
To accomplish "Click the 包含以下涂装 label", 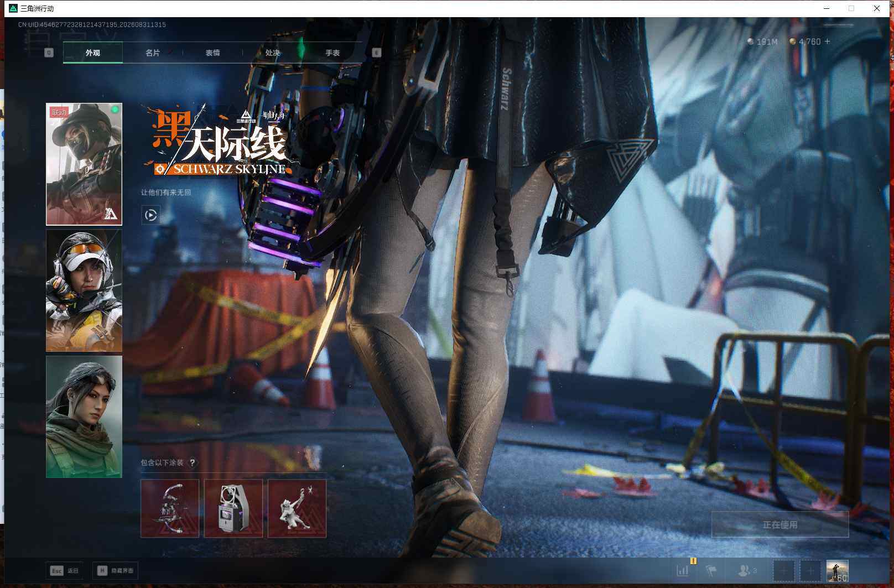I will pyautogui.click(x=162, y=462).
